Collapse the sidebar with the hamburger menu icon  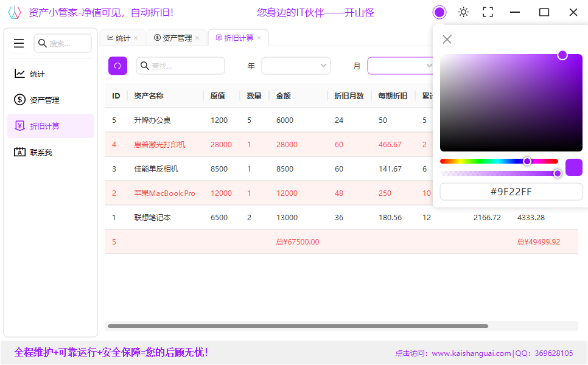pyautogui.click(x=19, y=43)
